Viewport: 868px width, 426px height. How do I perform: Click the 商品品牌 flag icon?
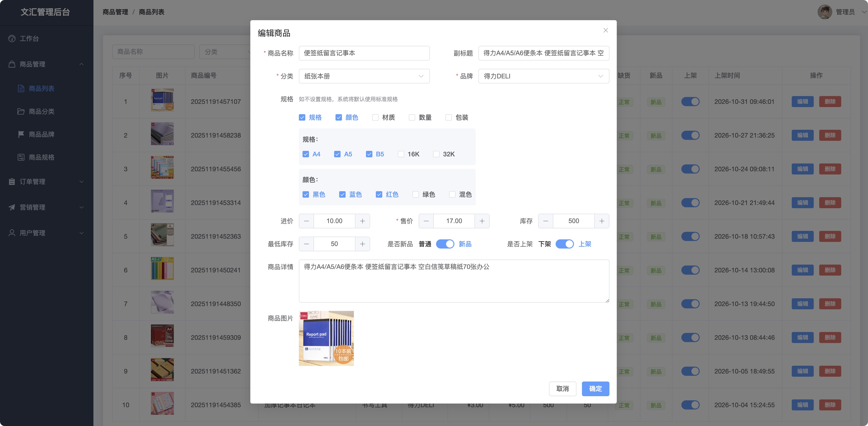coord(21,134)
